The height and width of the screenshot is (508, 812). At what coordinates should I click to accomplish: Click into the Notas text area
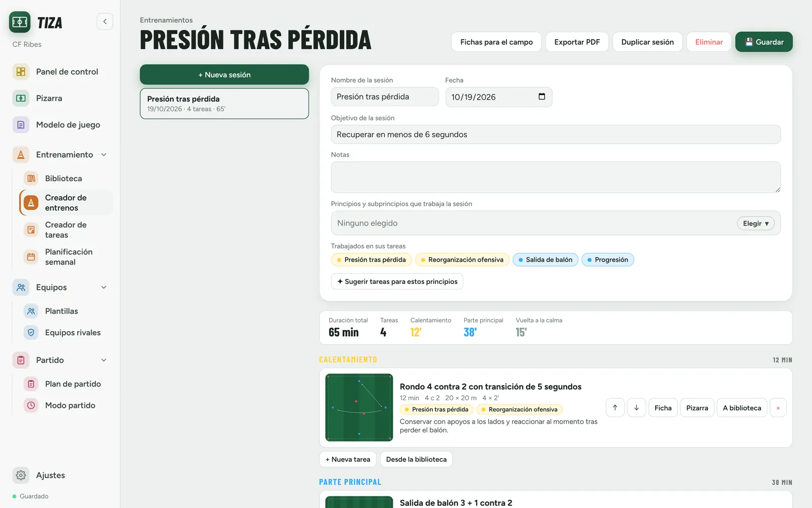(x=556, y=177)
